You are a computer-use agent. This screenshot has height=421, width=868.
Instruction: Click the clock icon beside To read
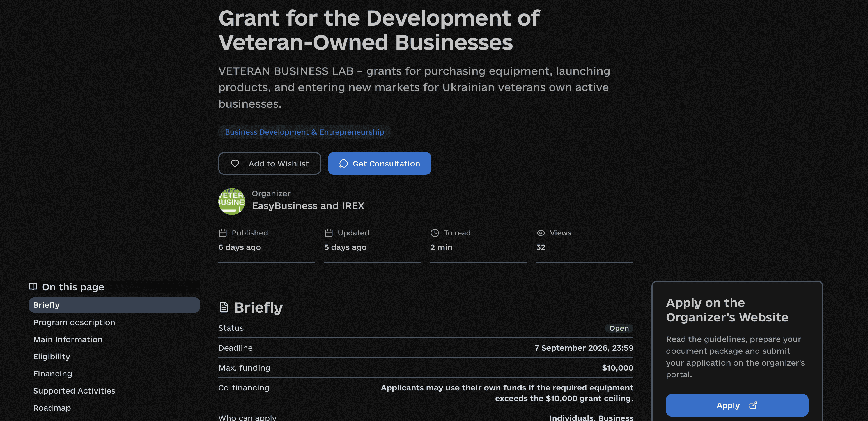point(435,233)
